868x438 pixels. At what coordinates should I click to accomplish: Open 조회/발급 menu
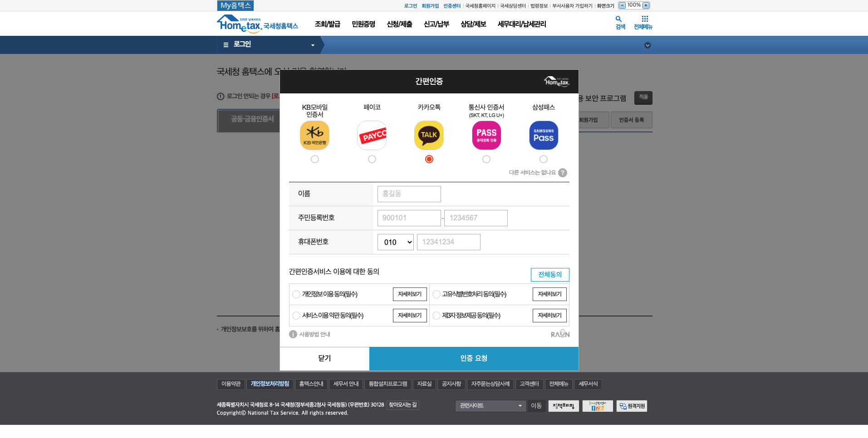click(328, 24)
